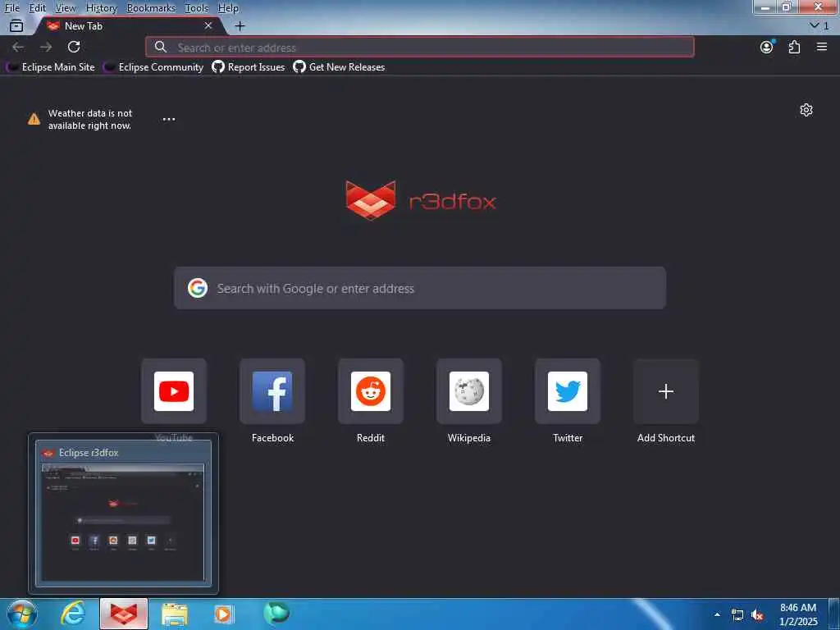Image resolution: width=840 pixels, height=630 pixels.
Task: Click the r3dfox taskbar button
Action: [124, 614]
